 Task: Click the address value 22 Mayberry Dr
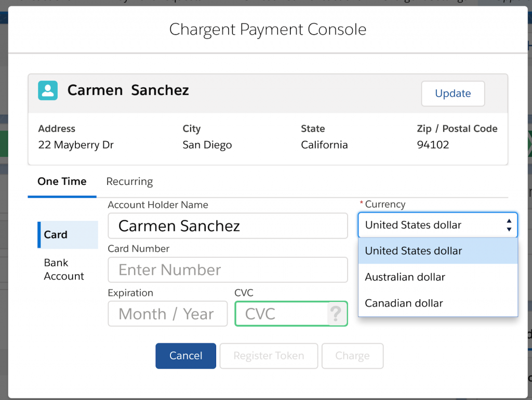(x=76, y=145)
